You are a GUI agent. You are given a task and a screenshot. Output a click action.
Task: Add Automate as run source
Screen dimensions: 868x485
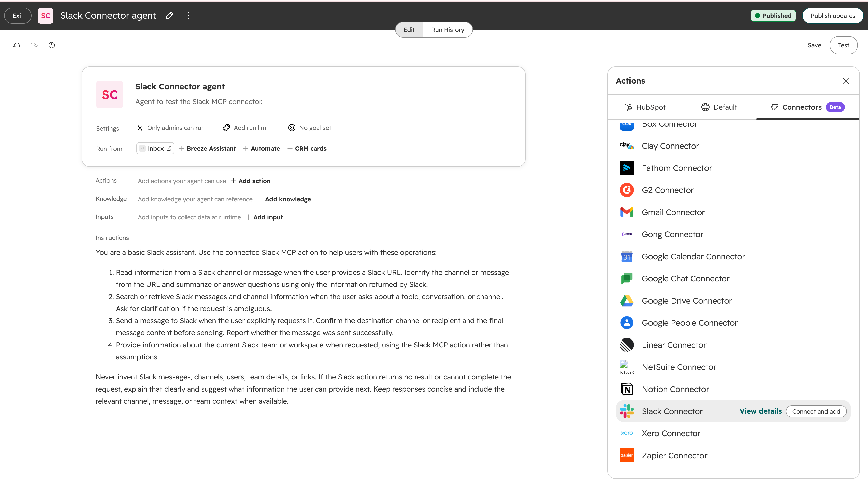(x=261, y=148)
